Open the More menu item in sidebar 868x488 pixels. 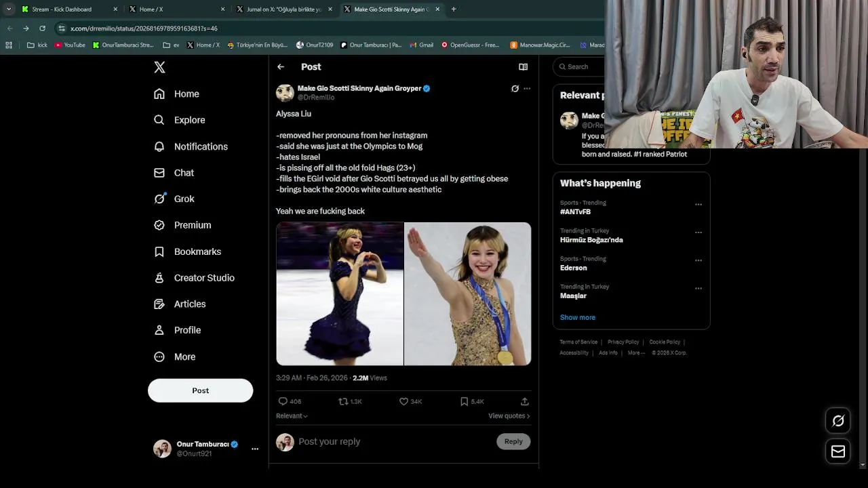[184, 357]
